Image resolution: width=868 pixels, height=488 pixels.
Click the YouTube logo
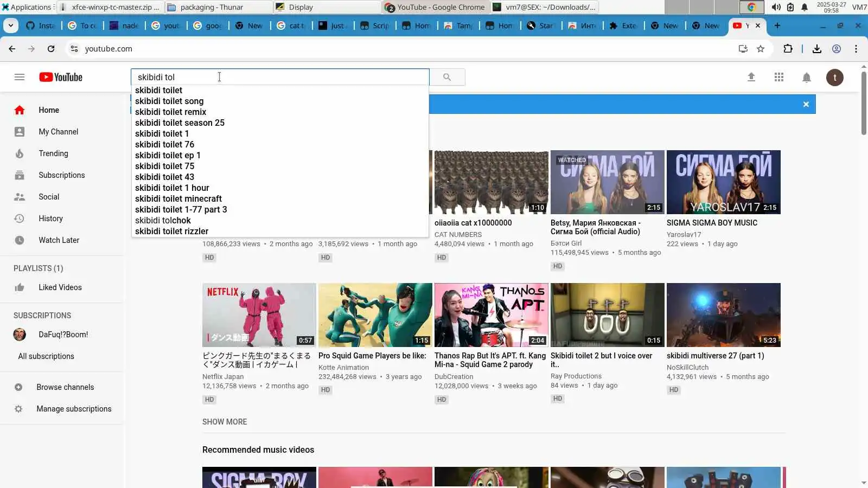[x=61, y=77]
